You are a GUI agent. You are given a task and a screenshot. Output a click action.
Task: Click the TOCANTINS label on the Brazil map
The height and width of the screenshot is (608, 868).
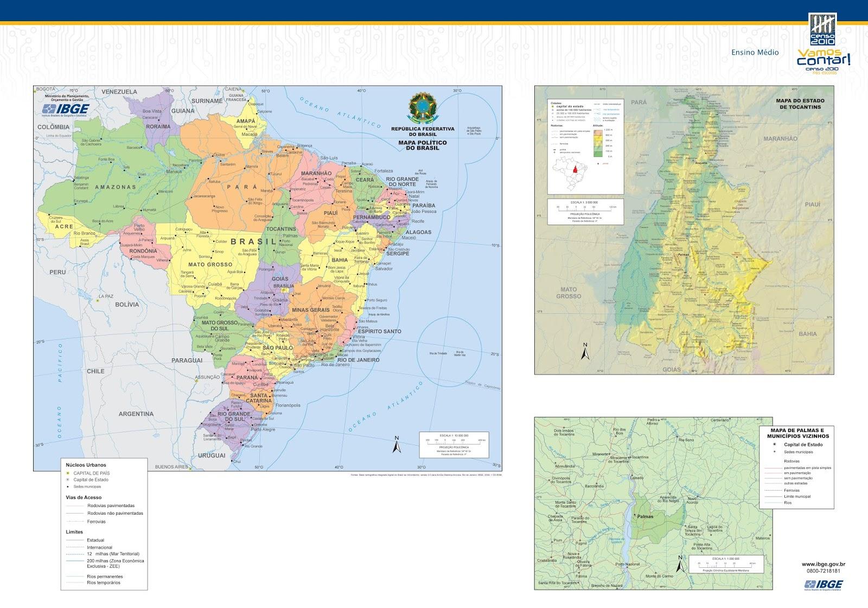pos(282,229)
